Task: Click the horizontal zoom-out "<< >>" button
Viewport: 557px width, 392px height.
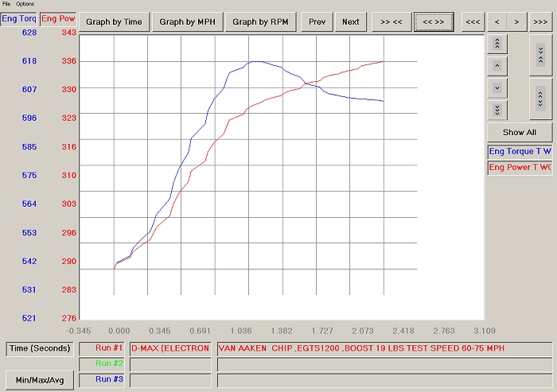Action: (434, 21)
